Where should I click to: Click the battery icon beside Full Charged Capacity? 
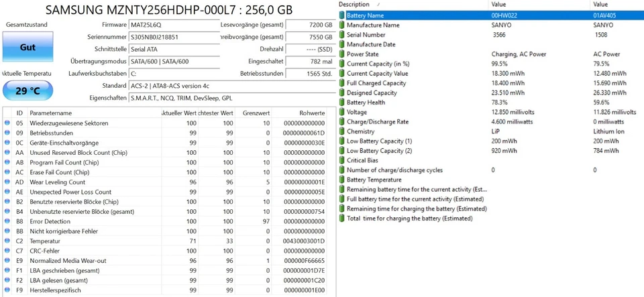pyautogui.click(x=341, y=83)
